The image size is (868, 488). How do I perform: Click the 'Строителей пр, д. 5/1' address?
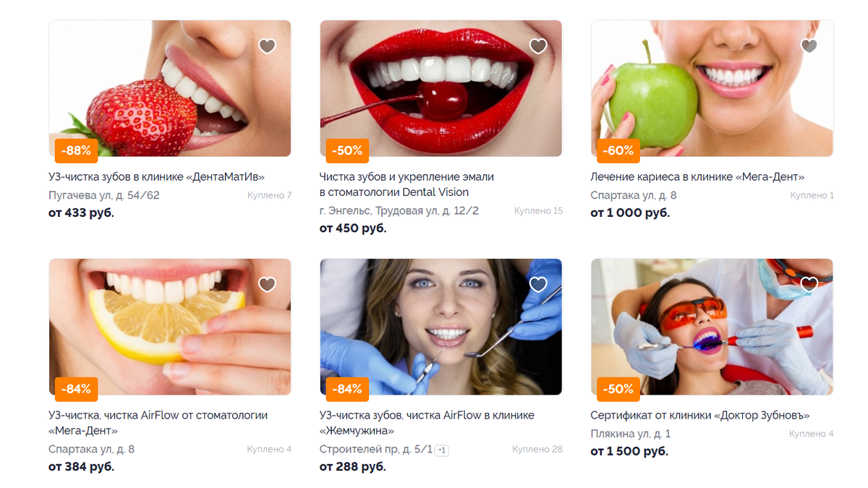[x=376, y=449]
